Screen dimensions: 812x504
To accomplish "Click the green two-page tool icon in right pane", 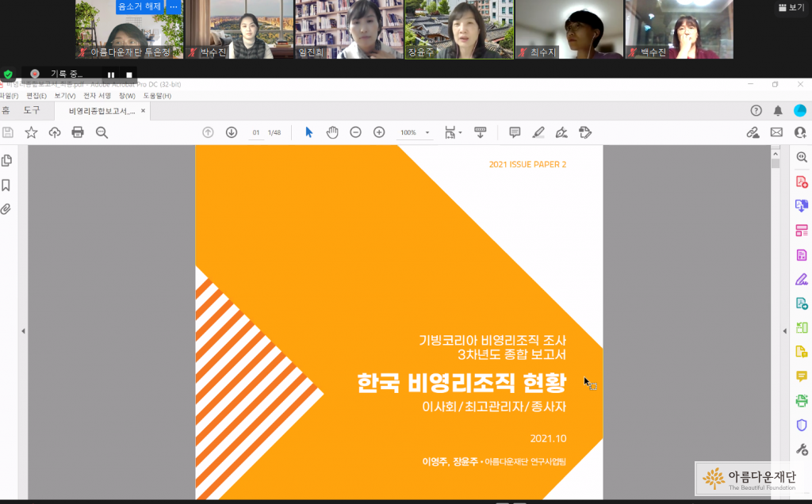I will click(x=802, y=327).
